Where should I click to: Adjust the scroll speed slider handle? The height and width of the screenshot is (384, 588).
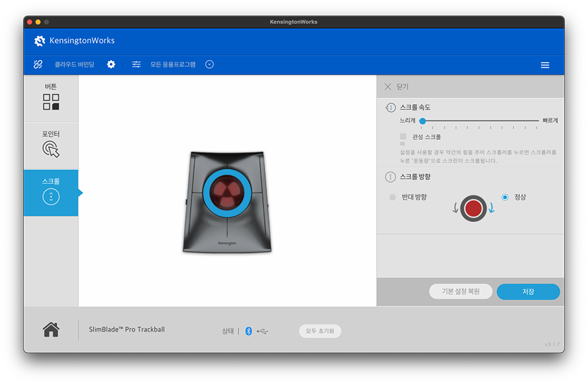(423, 121)
